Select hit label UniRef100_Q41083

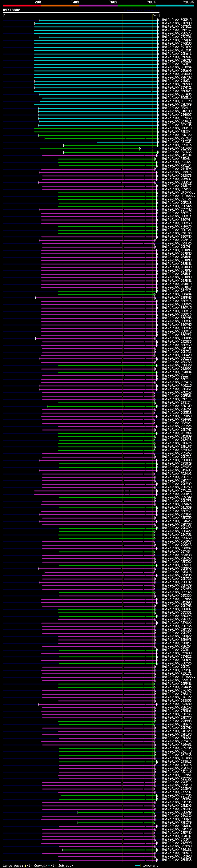tap(177, 149)
